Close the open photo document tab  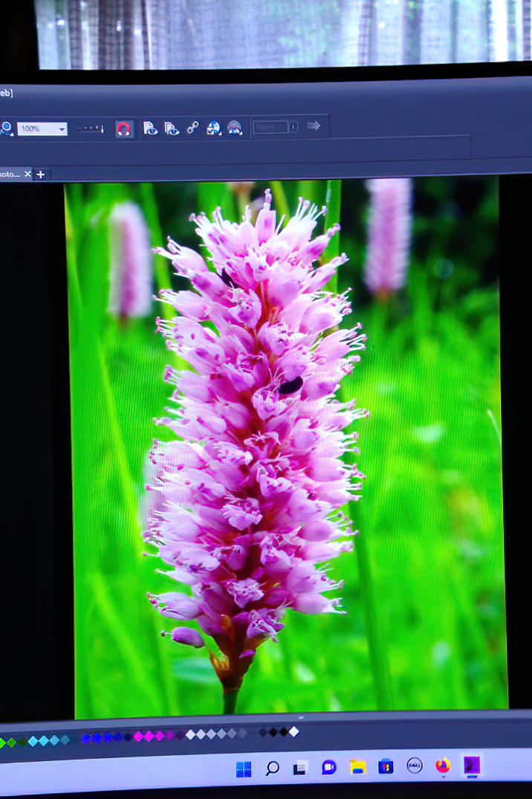[x=27, y=174]
